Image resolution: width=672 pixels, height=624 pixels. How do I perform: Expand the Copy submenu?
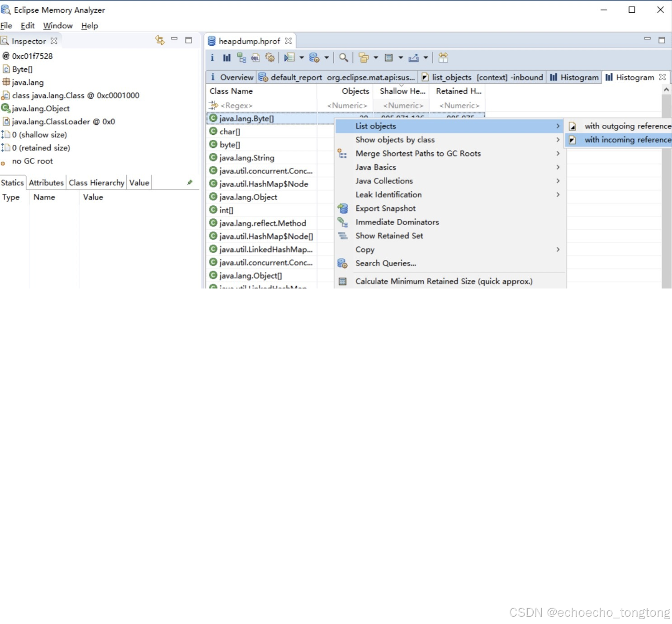point(451,250)
